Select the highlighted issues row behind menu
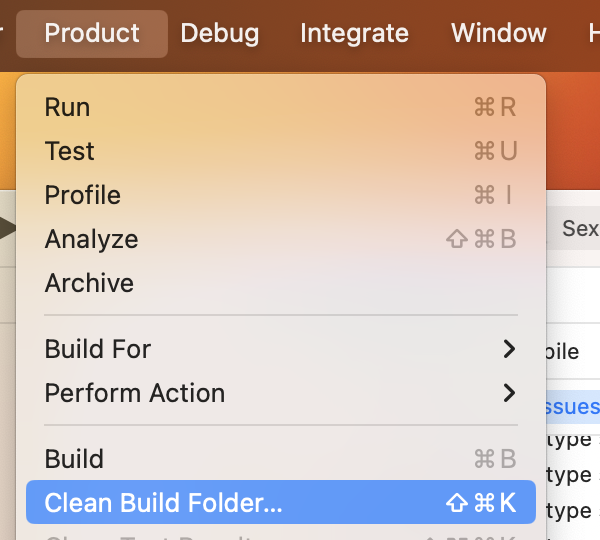The image size is (600, 540). (x=573, y=406)
